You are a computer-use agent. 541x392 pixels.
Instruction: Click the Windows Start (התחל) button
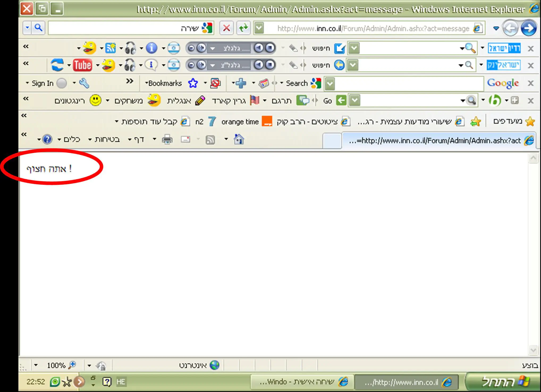tap(502, 382)
